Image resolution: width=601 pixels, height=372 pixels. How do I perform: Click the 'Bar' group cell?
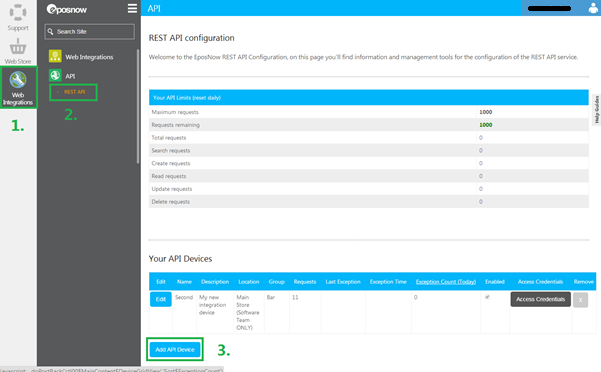point(271,297)
